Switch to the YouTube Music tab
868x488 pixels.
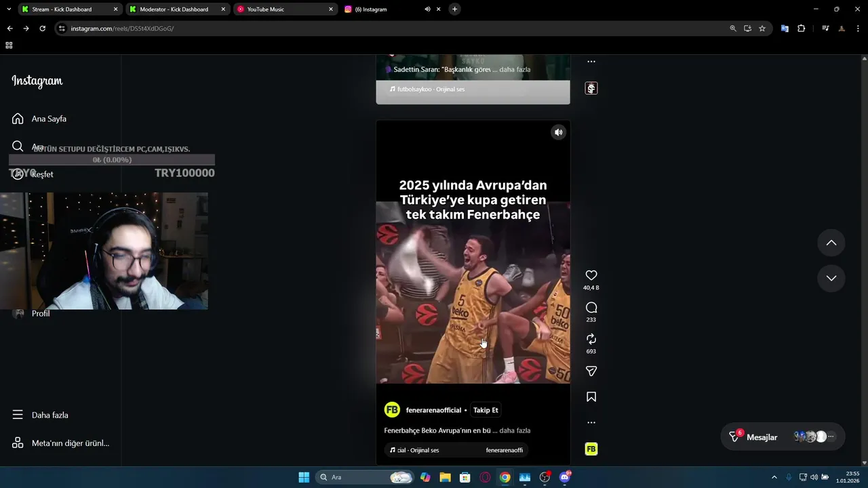point(285,9)
